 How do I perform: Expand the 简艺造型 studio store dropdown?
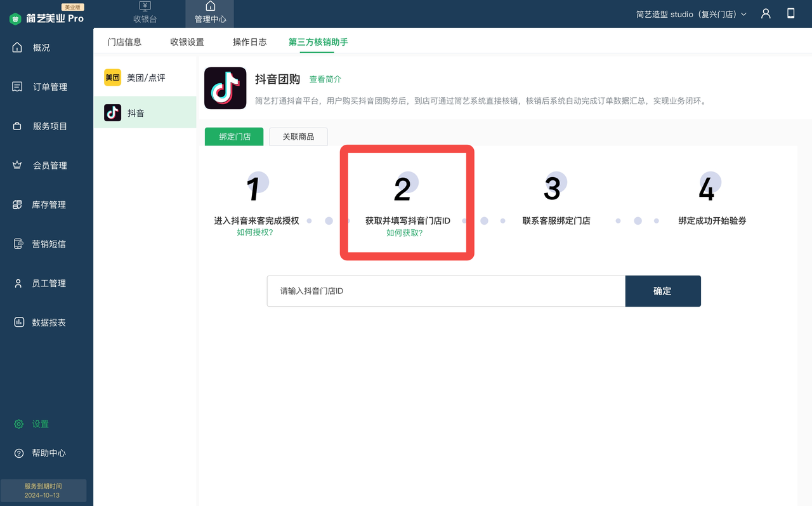coord(691,14)
